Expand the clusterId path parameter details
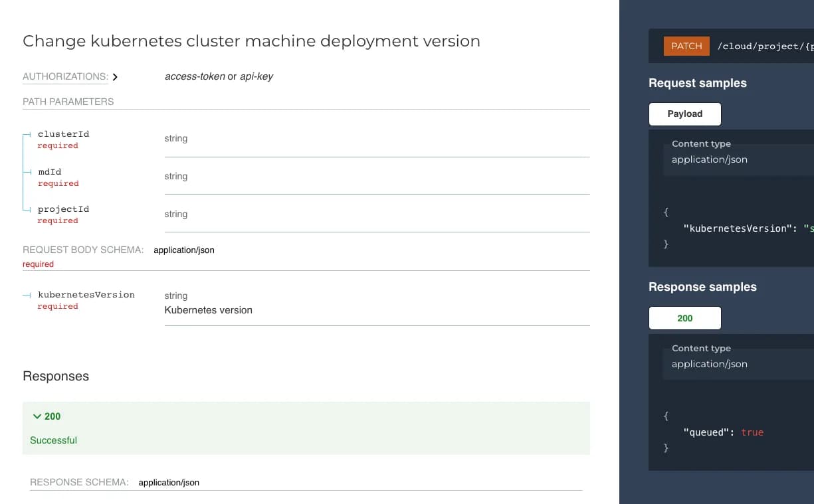Screen dimensions: 814x504 (64, 133)
